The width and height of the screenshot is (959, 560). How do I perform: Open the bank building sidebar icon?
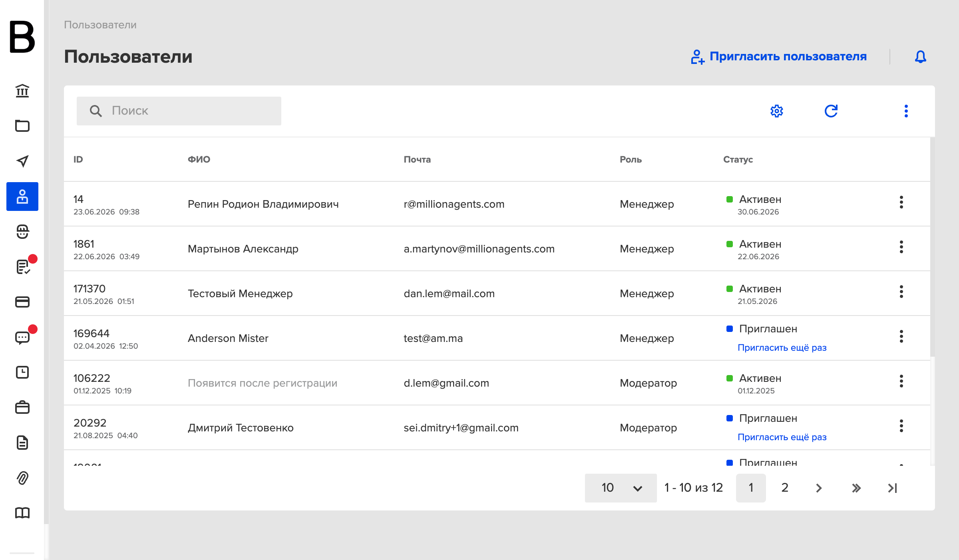[x=22, y=91]
